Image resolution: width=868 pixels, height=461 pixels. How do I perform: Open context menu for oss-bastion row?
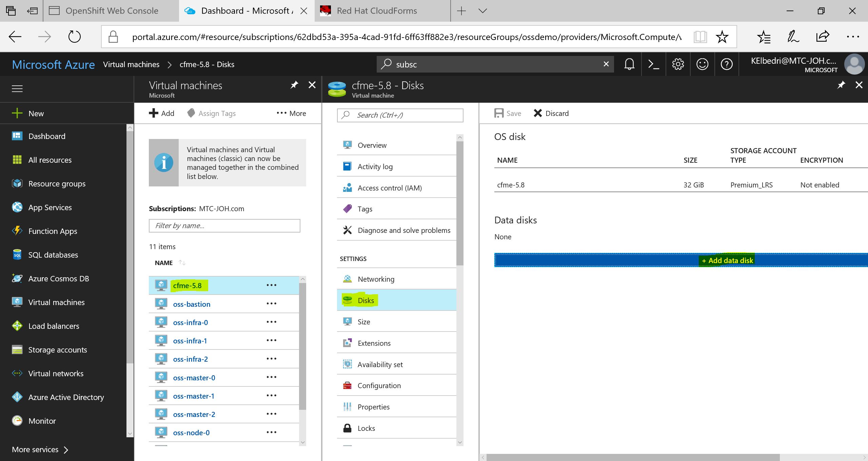click(x=271, y=304)
